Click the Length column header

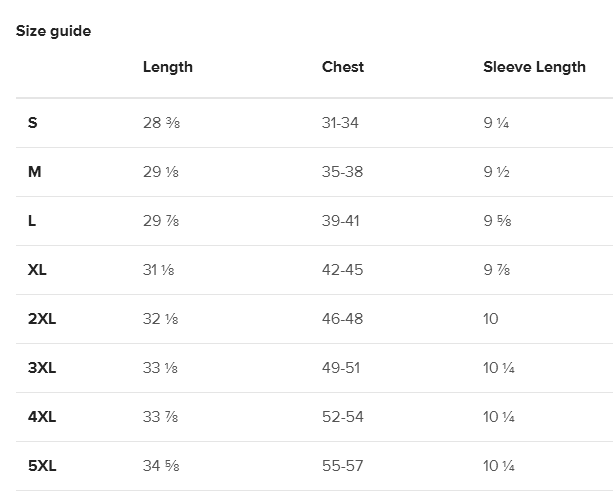coord(167,67)
